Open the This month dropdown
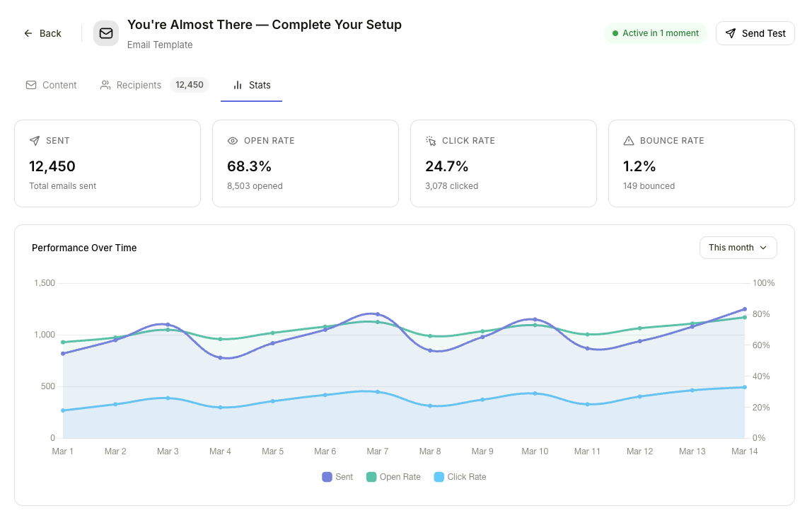 coord(738,247)
